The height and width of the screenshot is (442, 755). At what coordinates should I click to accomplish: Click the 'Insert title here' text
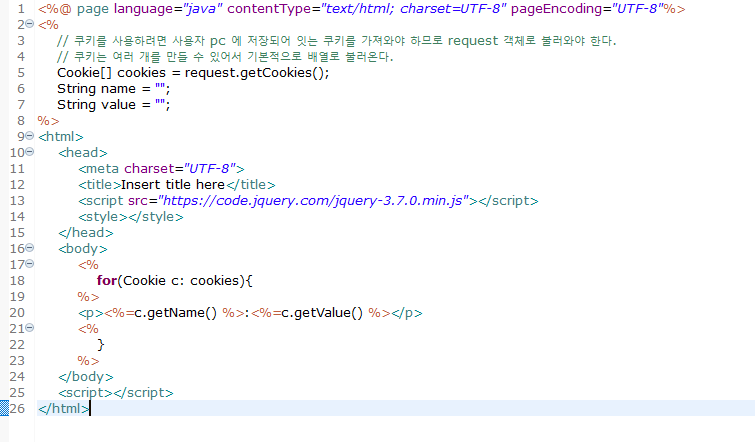click(x=173, y=184)
